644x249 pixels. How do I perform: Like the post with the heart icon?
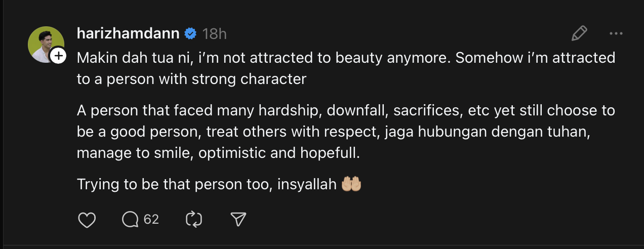tap(88, 219)
